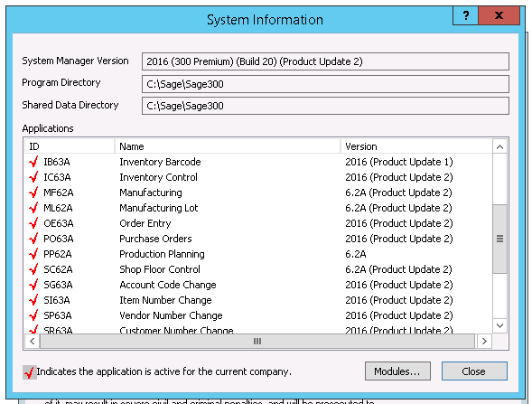Select the Shop Floor Control row name

point(160,269)
